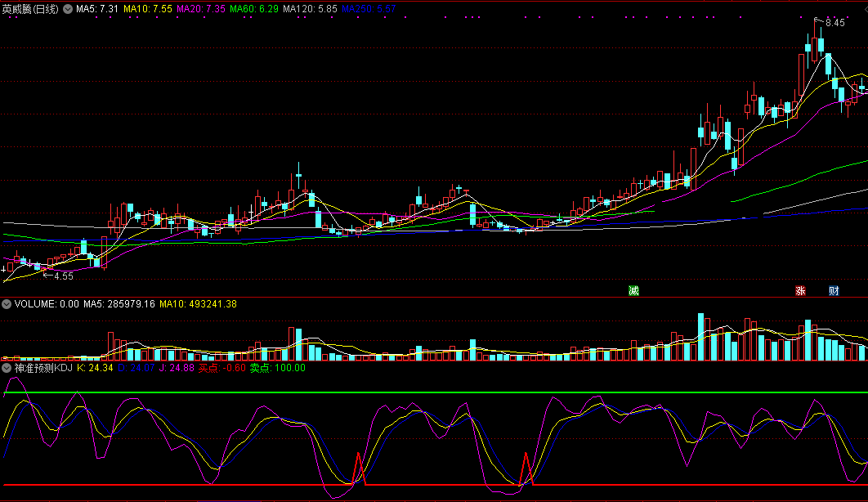Click the 神准预测KDJ indicator name

coord(43,368)
